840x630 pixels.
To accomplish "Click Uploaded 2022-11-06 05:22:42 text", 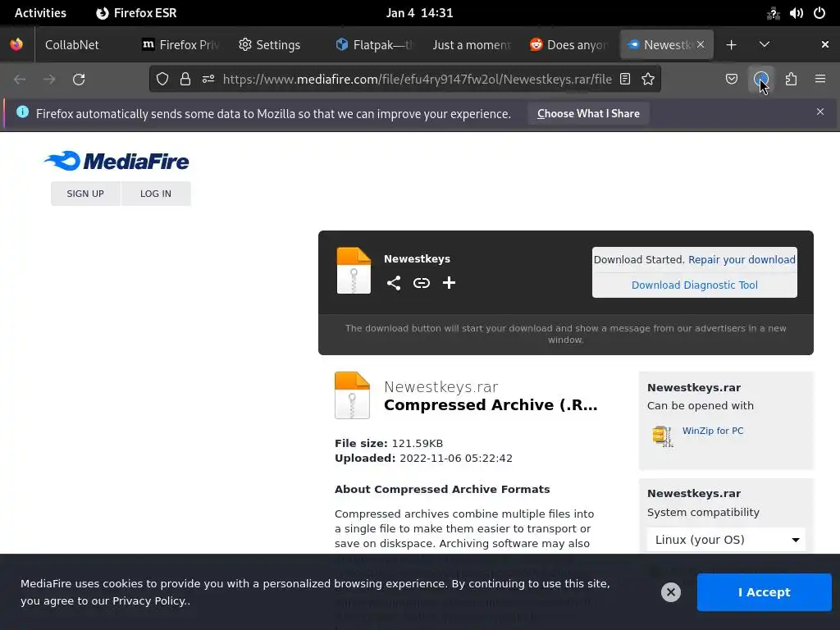I will click(x=424, y=458).
